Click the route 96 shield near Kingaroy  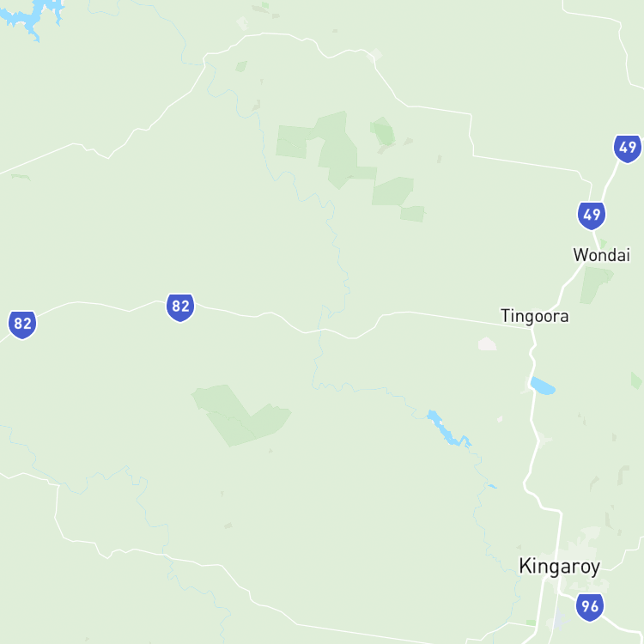[590, 607]
